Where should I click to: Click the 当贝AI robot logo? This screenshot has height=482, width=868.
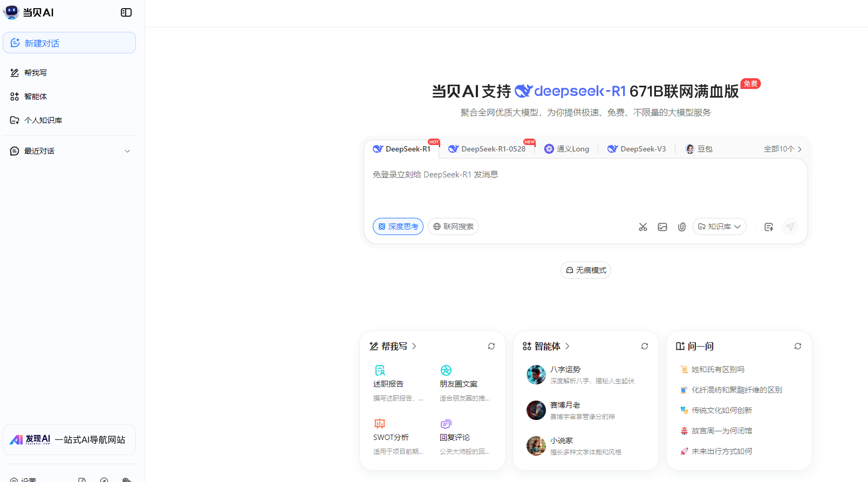[x=11, y=12]
